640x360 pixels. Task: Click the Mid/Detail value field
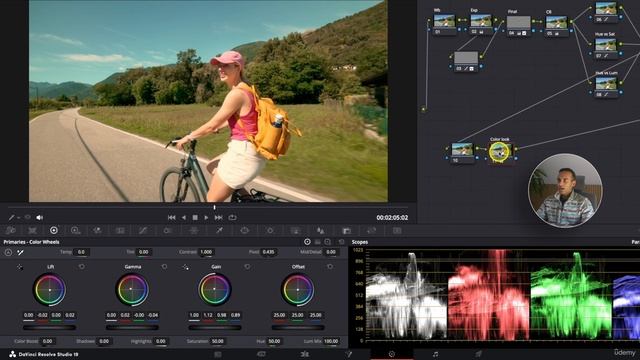click(331, 252)
